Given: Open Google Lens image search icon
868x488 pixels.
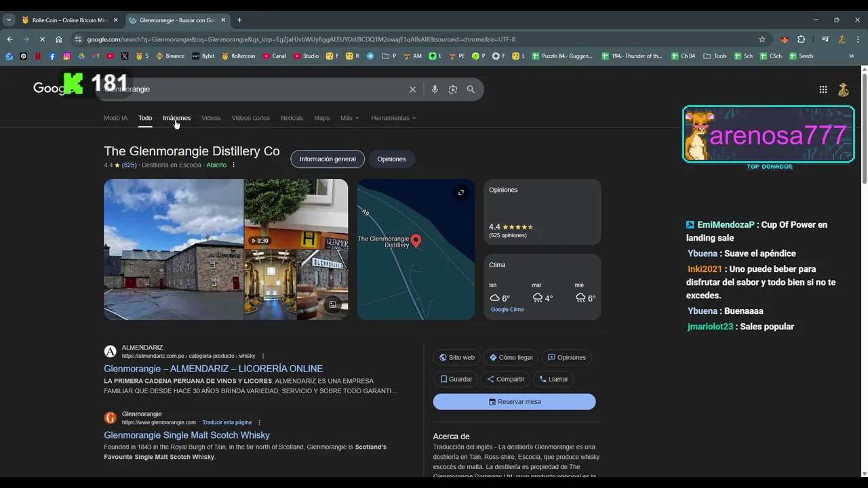Looking at the screenshot, I should 453,89.
